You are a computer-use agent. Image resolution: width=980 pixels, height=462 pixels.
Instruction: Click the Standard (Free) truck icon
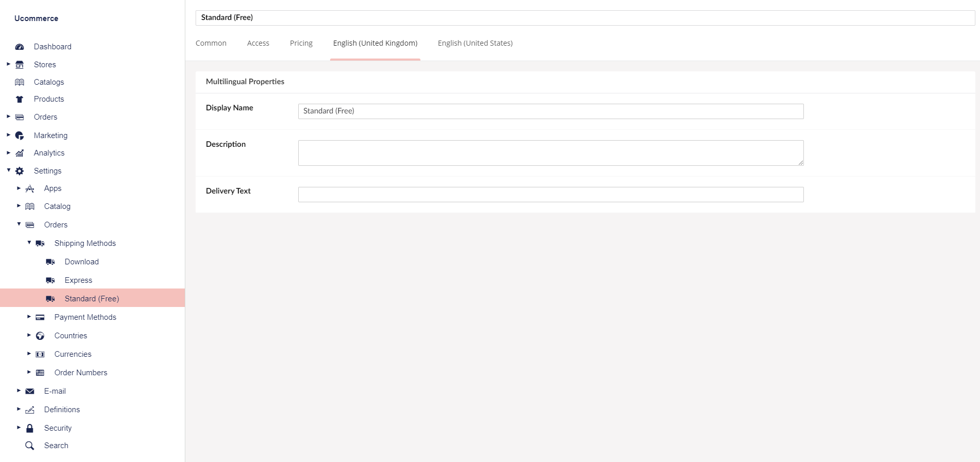(x=50, y=299)
